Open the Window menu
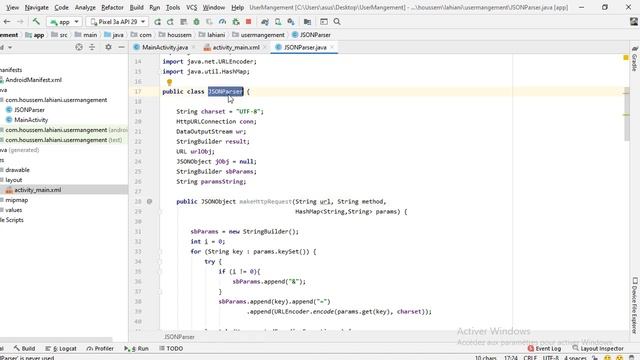This screenshot has height=360, width=640. (213, 7)
